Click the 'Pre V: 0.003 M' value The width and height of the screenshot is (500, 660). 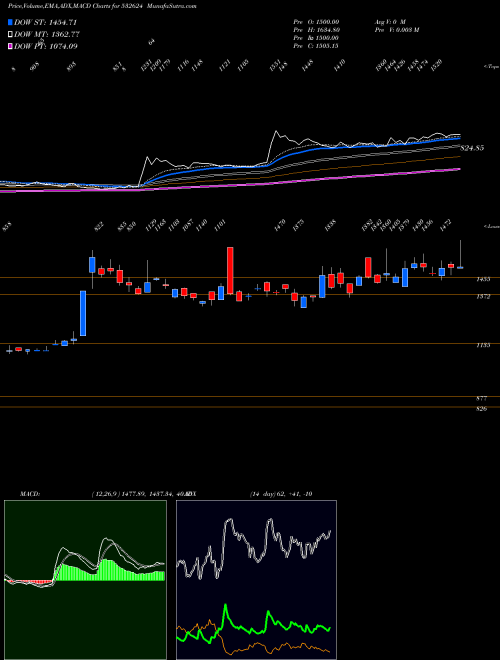click(x=396, y=30)
